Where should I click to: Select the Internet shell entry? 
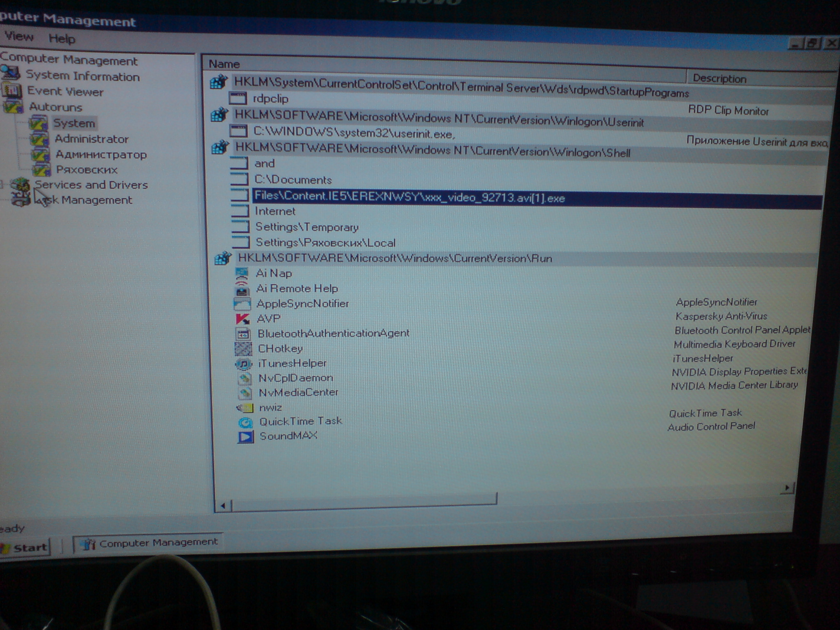[275, 211]
